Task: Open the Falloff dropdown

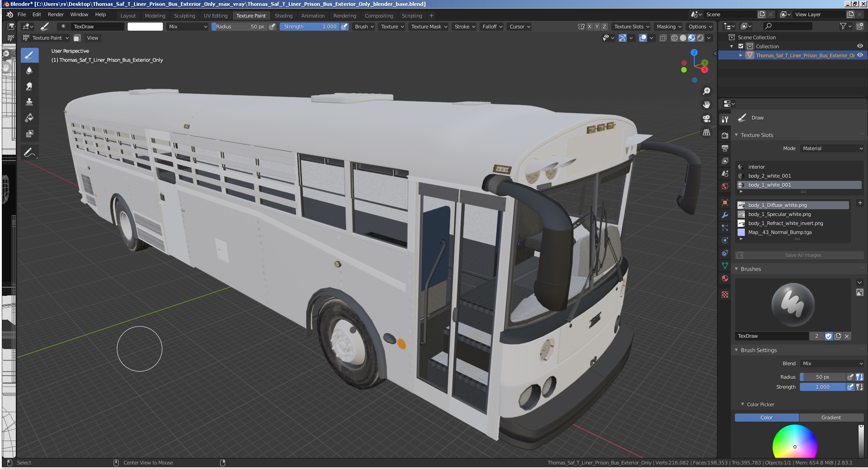Action: tap(492, 27)
